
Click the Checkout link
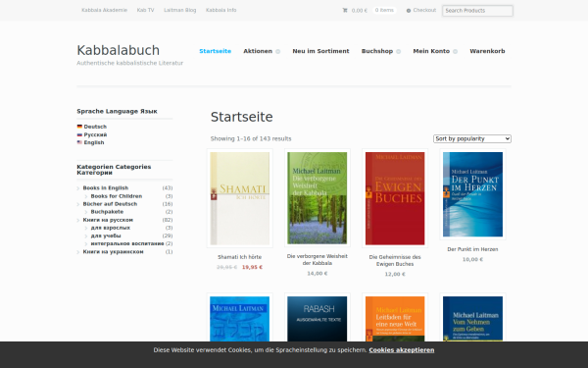pos(424,10)
